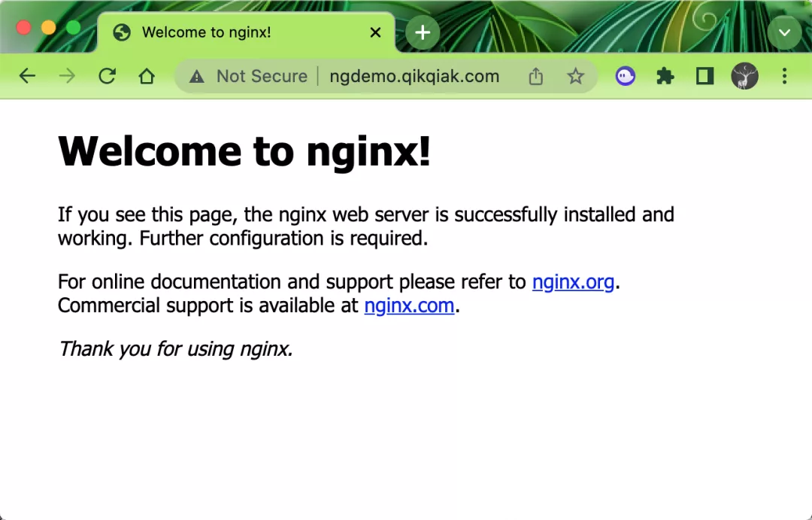Follow the nginx.org documentation link
812x520 pixels.
573,282
